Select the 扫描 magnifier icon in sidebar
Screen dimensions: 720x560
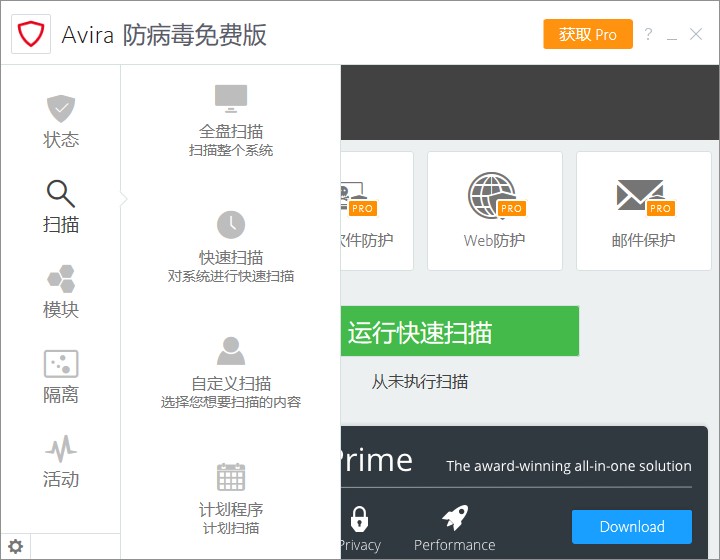click(61, 193)
